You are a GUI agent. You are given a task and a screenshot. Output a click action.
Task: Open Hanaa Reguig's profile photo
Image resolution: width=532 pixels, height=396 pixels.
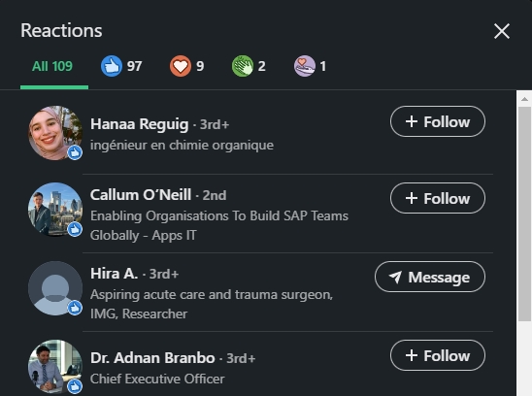tap(55, 133)
